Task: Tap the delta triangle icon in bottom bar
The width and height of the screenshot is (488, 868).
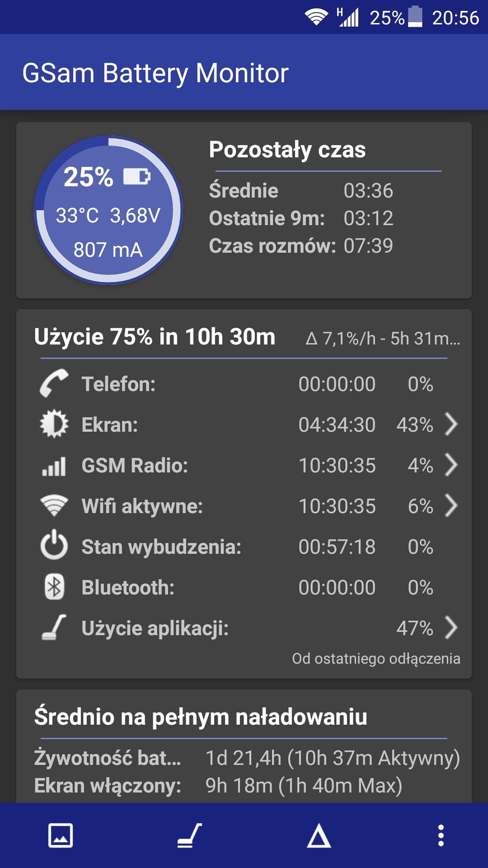Action: (319, 835)
